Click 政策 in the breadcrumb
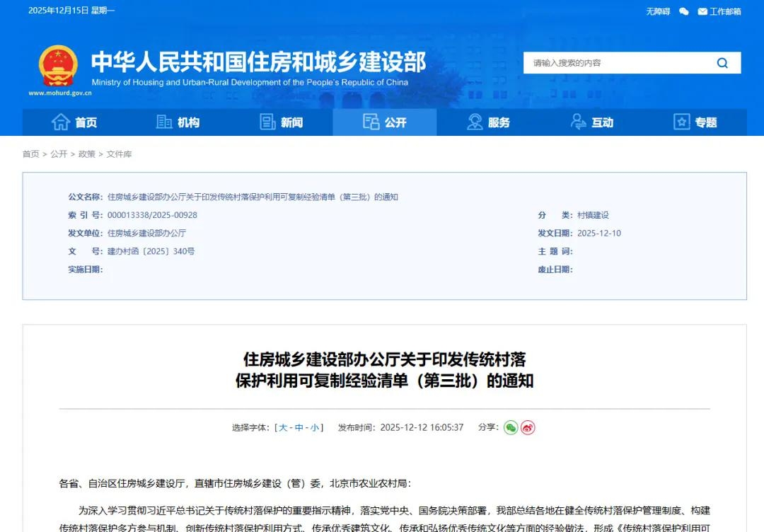Image resolution: width=764 pixels, height=532 pixels. 86,154
